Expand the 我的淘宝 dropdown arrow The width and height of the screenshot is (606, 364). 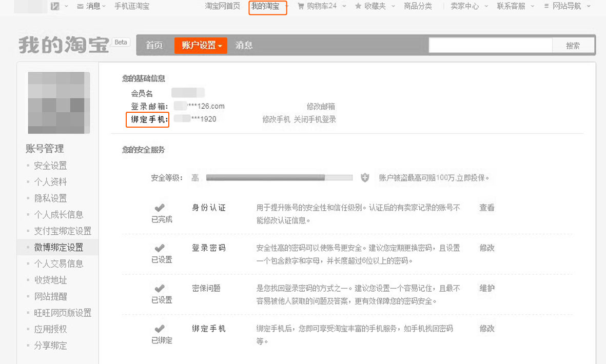[286, 6]
